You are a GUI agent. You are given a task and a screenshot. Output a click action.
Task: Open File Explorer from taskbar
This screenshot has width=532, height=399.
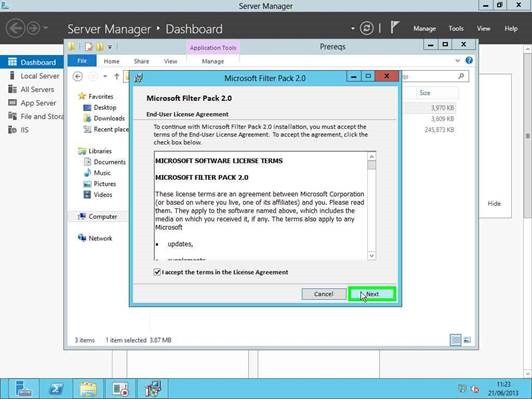tap(88, 389)
